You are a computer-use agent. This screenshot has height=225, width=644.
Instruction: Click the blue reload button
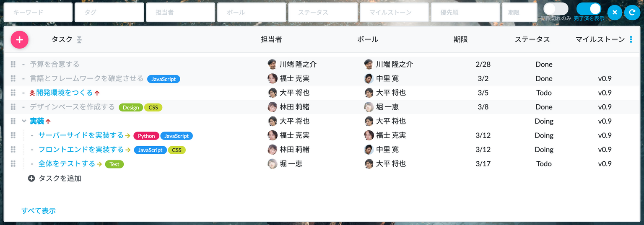point(632,13)
